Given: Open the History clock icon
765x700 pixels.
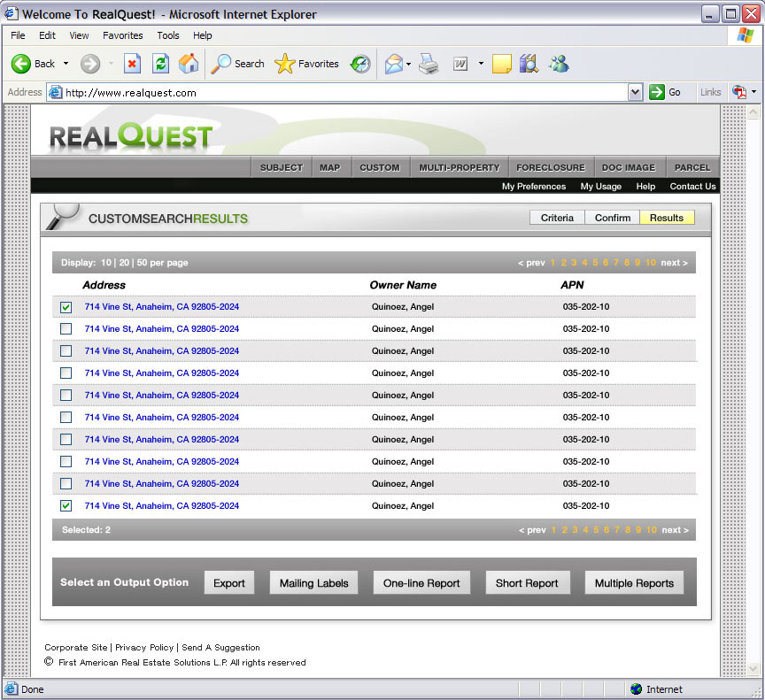Looking at the screenshot, I should [360, 64].
